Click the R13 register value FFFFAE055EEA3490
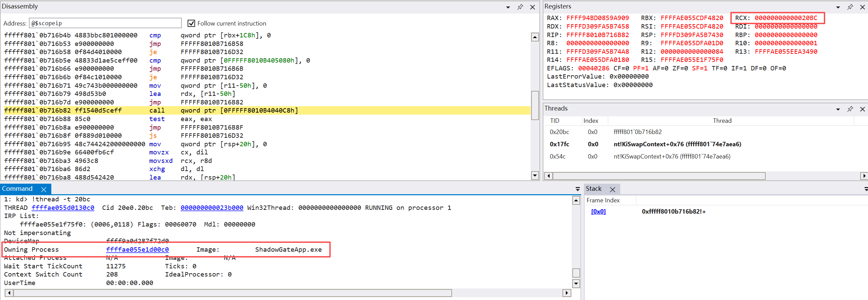The width and height of the screenshot is (868, 300). (786, 52)
